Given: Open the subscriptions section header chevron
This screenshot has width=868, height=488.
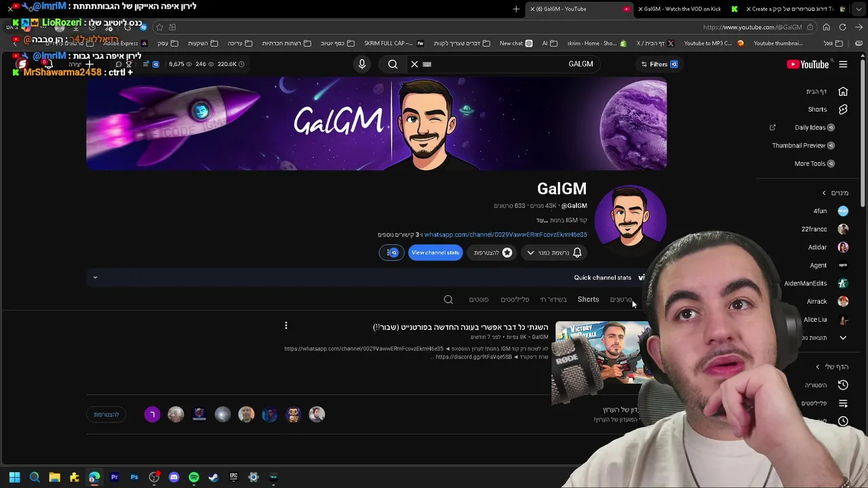Looking at the screenshot, I should point(824,193).
